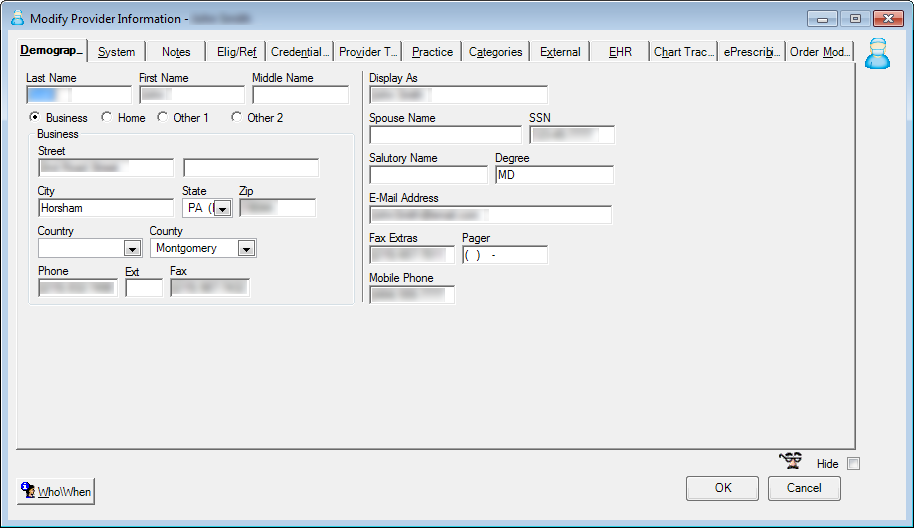Expand the State dropdown
Viewport: 914px width, 528px height.
pos(222,209)
